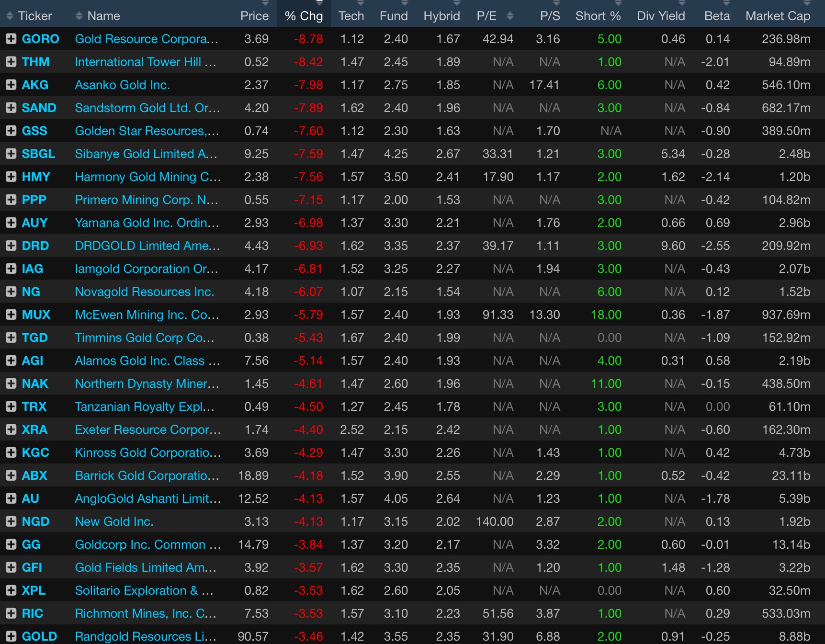Click plus icon next to XPL
This screenshot has width=825, height=644.
click(x=11, y=590)
